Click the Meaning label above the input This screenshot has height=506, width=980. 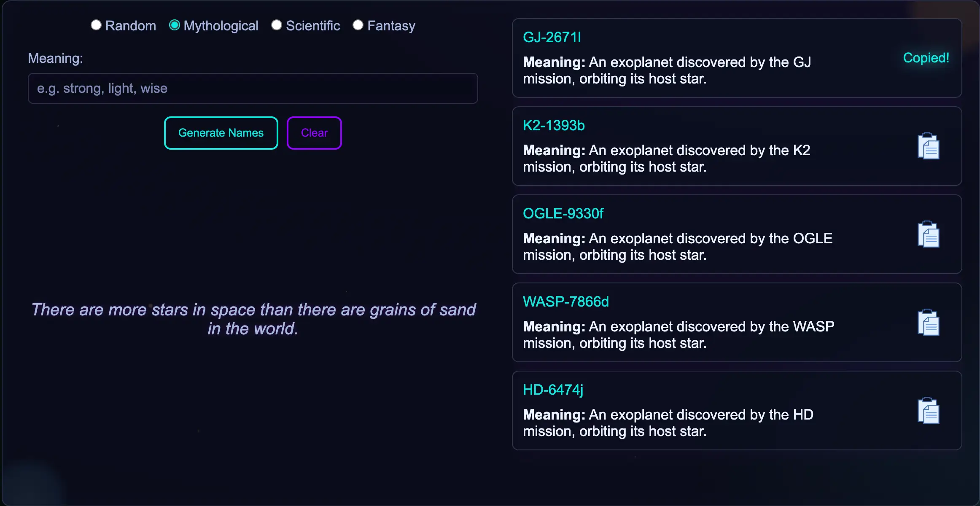tap(55, 58)
